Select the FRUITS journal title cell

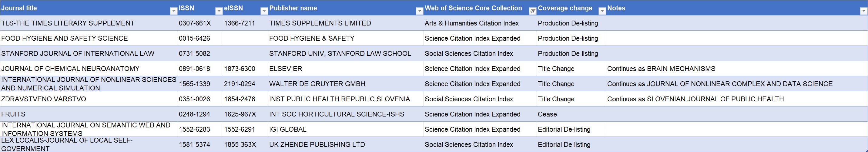tap(89, 114)
